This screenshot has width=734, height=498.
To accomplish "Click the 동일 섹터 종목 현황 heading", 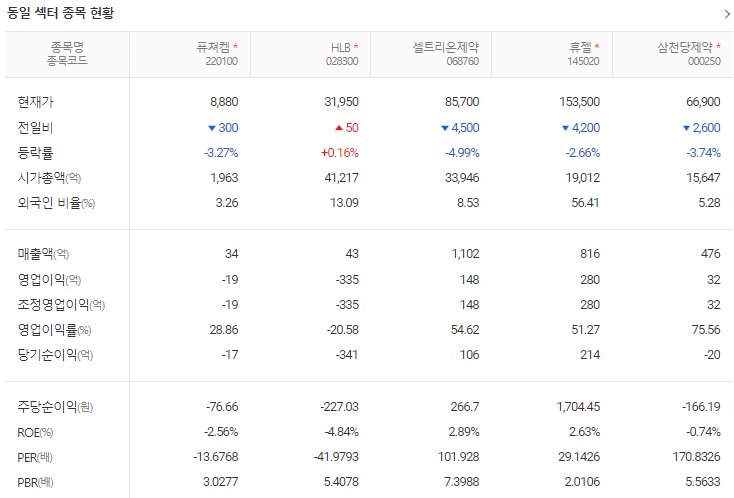I will pyautogui.click(x=60, y=13).
